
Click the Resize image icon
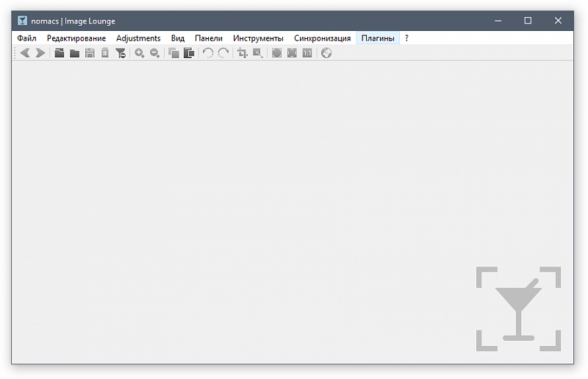point(258,53)
